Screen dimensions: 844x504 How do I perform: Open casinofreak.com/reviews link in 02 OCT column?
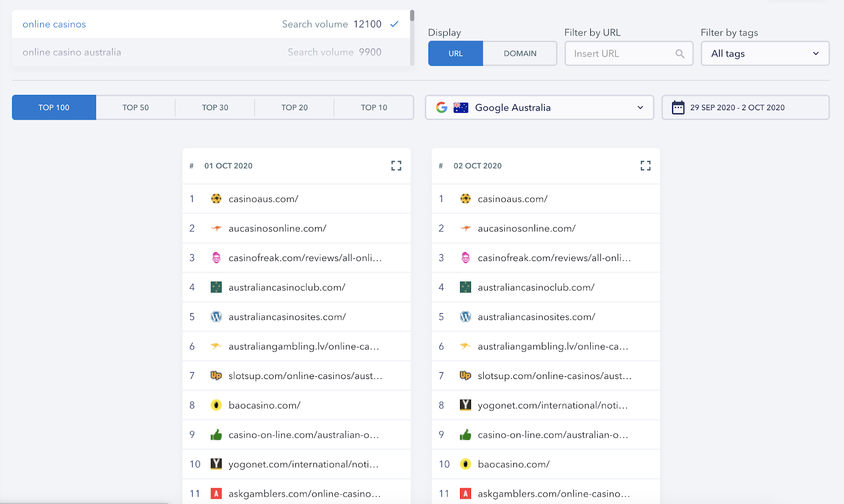pos(554,258)
